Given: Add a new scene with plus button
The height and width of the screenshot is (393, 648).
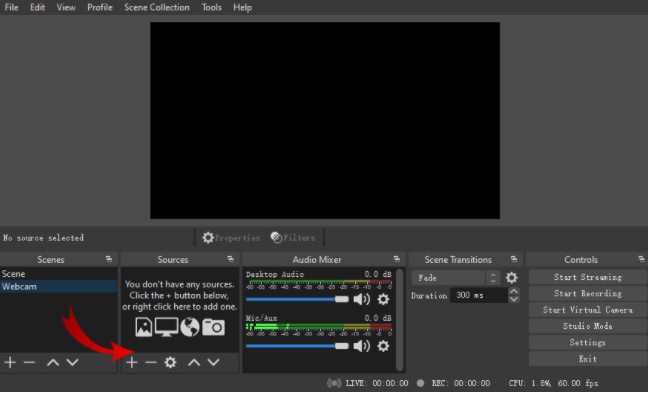Looking at the screenshot, I should (10, 362).
